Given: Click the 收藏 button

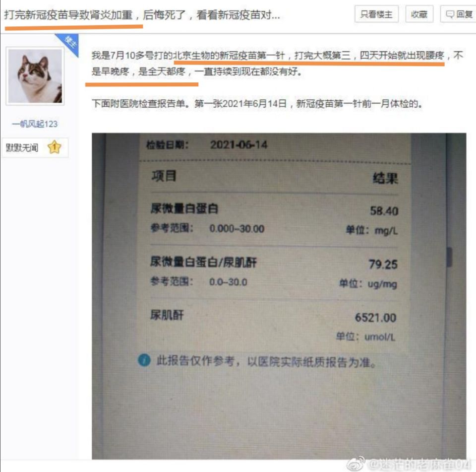Looking at the screenshot, I should [419, 14].
